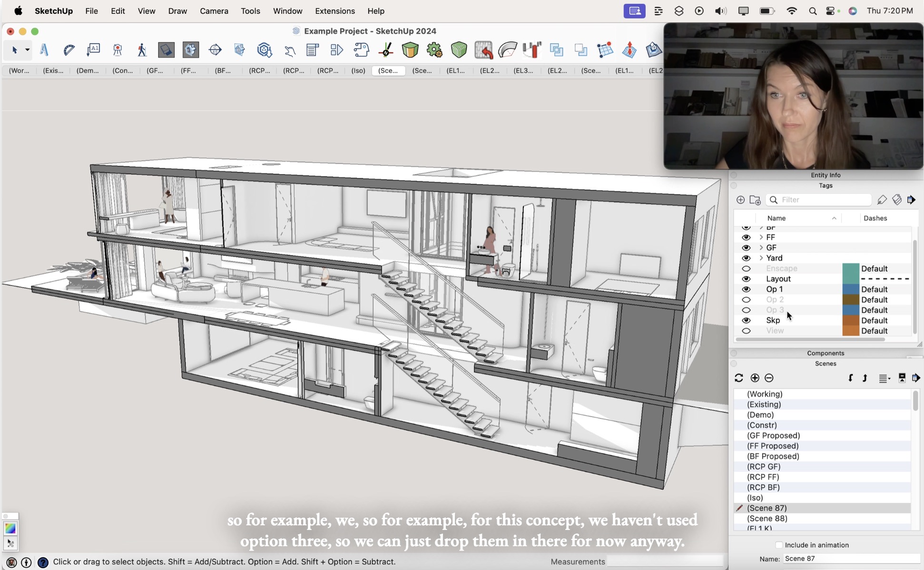This screenshot has width=924, height=570.
Task: Activate the Walk tool in the toolbar
Action: 142,50
